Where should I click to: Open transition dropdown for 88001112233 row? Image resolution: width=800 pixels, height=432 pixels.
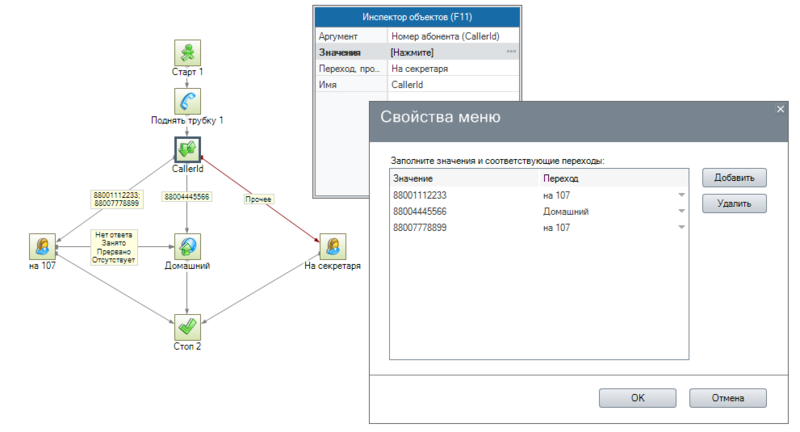pyautogui.click(x=680, y=195)
